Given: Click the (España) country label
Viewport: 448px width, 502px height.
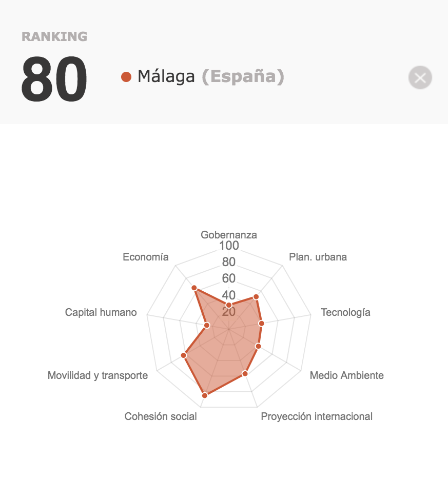Looking at the screenshot, I should pos(243,77).
